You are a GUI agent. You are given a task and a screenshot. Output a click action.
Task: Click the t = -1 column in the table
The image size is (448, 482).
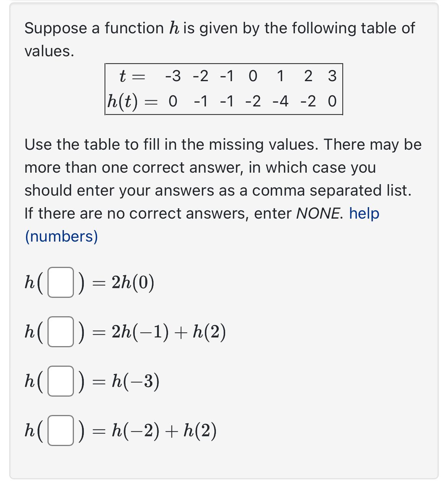click(226, 76)
